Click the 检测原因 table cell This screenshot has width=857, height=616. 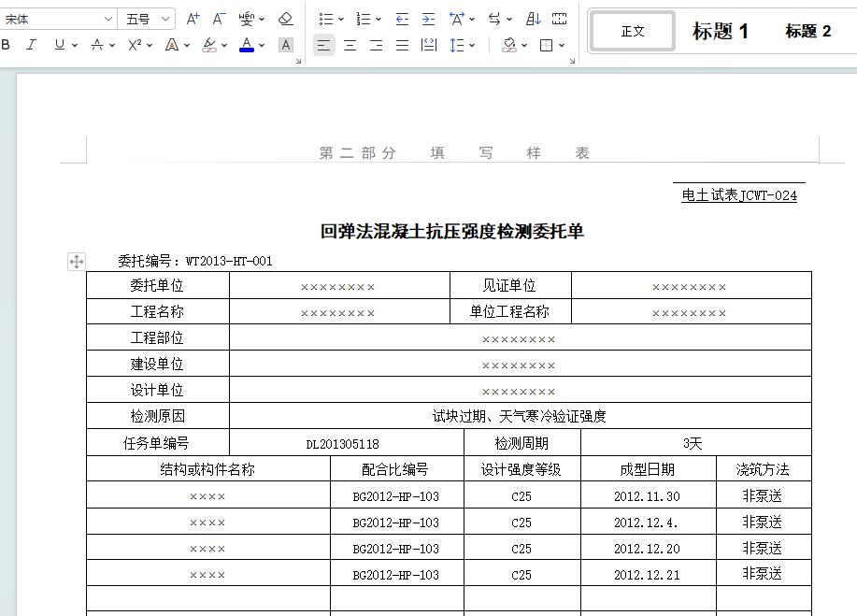coord(157,416)
